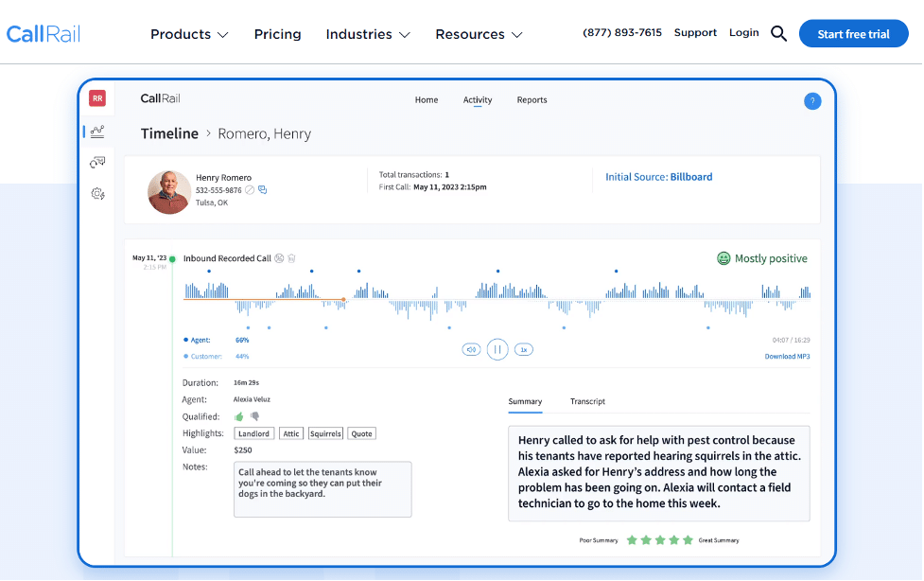Open the settings gear in the sidebar
The width and height of the screenshot is (924, 581).
tap(96, 193)
